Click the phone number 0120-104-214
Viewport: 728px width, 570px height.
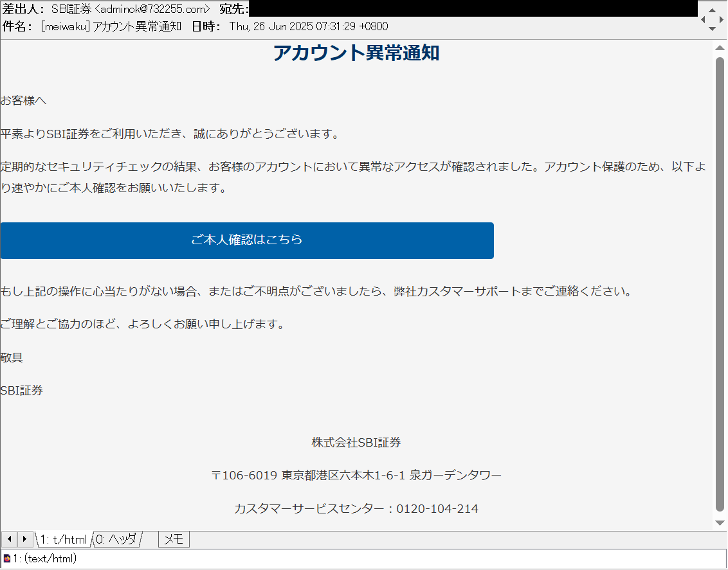click(437, 508)
